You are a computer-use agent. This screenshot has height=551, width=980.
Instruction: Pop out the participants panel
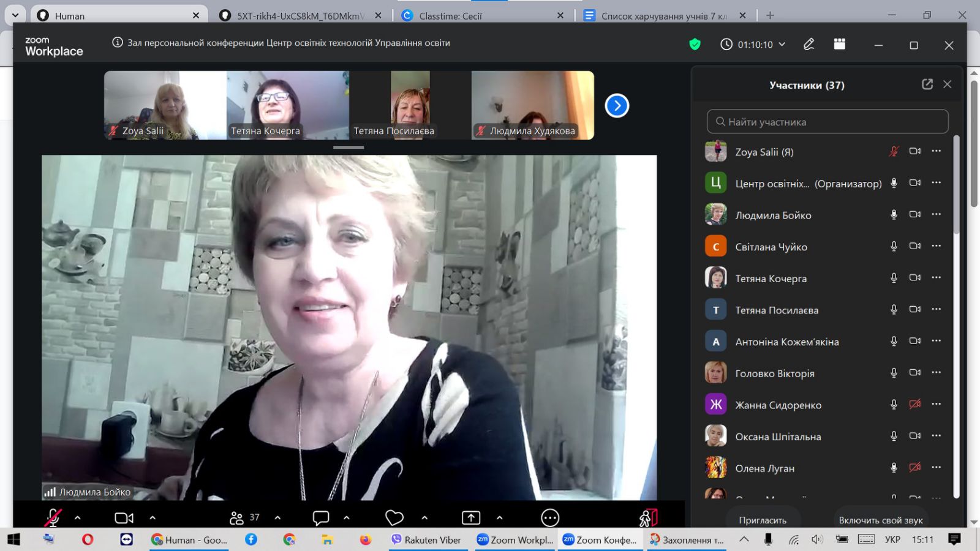pos(927,84)
